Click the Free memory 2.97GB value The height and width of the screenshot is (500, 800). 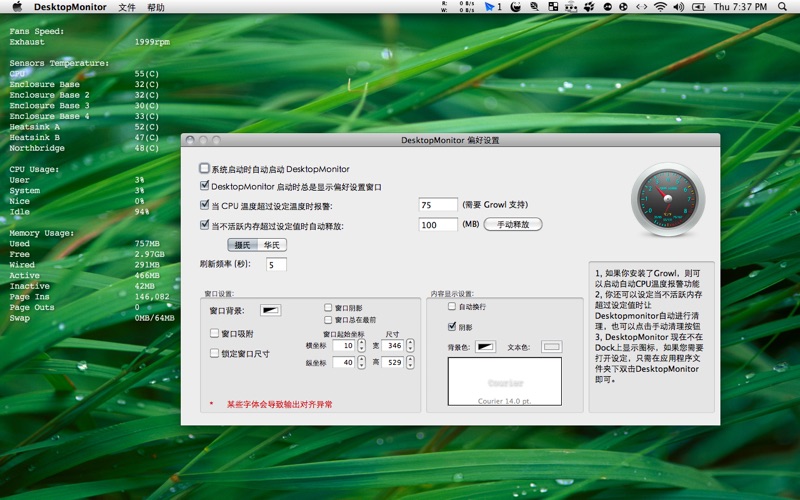[149, 254]
